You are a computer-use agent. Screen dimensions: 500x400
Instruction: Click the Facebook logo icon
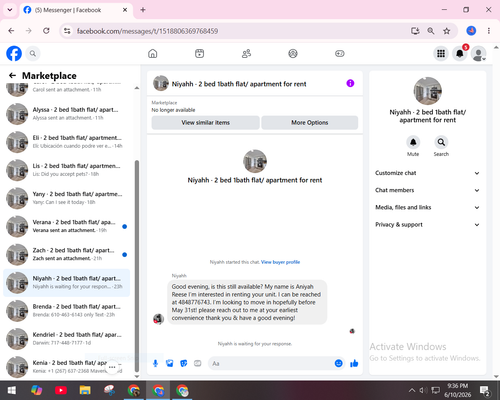pyautogui.click(x=14, y=53)
